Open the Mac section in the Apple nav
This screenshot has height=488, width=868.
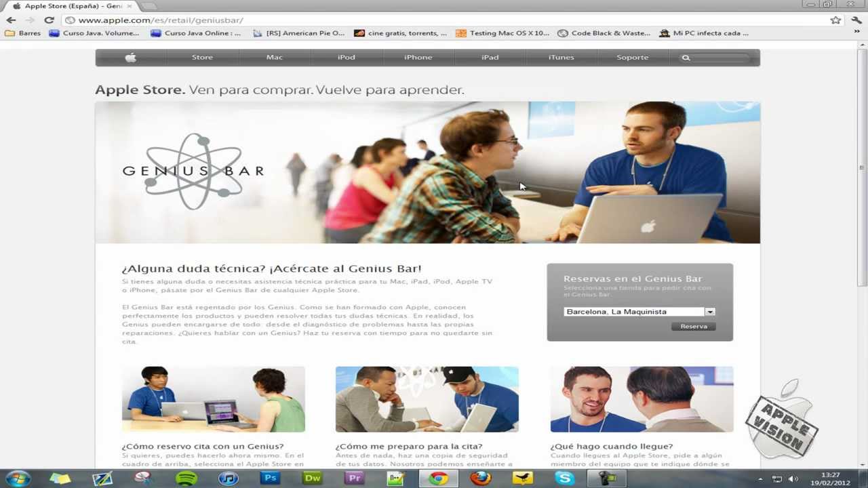274,58
